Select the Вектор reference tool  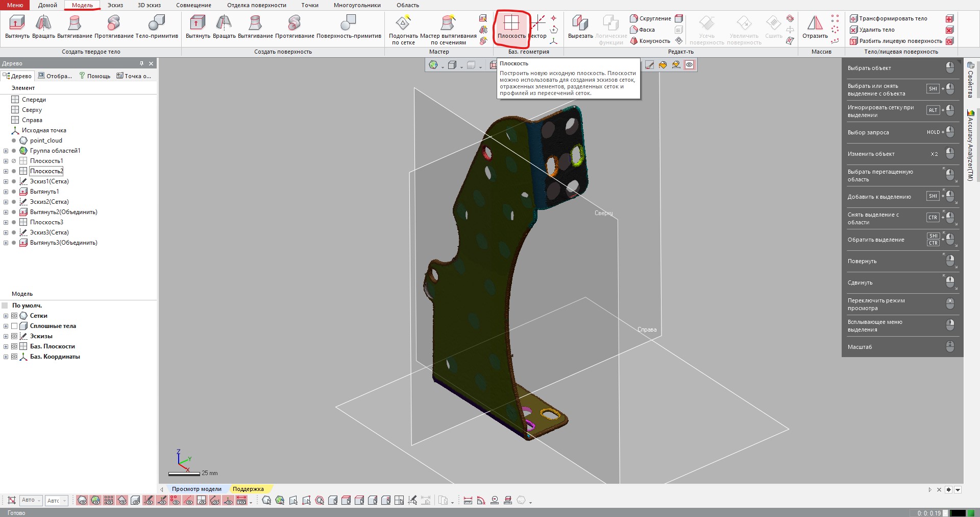(538, 27)
